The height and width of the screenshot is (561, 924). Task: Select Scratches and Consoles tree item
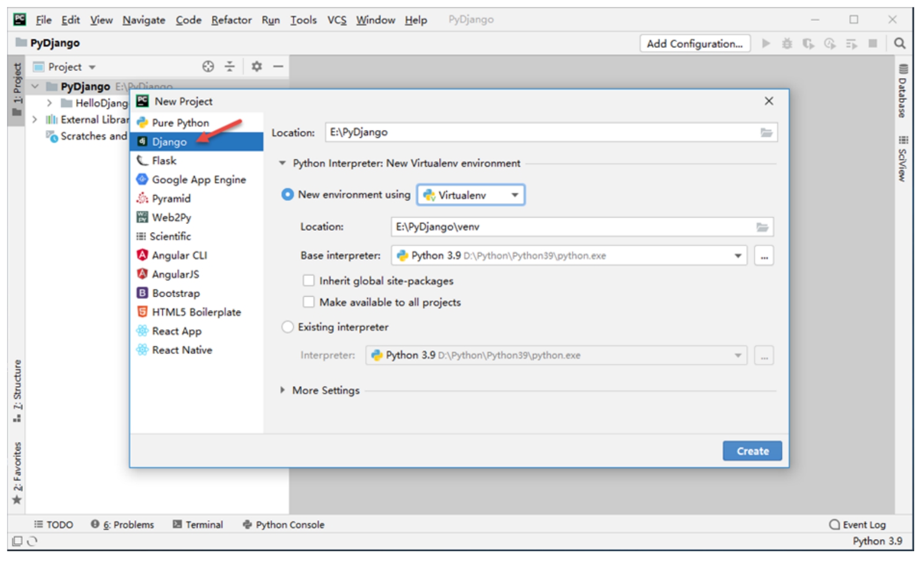[x=87, y=136]
